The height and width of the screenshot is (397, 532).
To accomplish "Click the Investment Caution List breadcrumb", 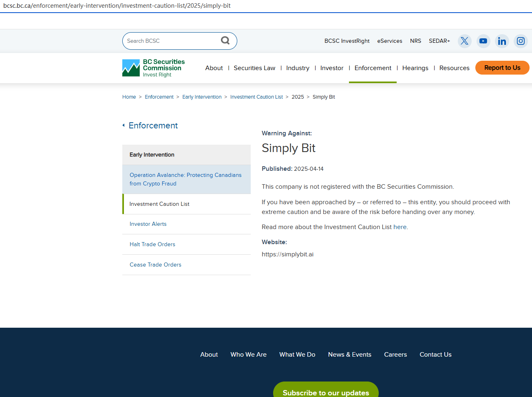I will point(256,97).
